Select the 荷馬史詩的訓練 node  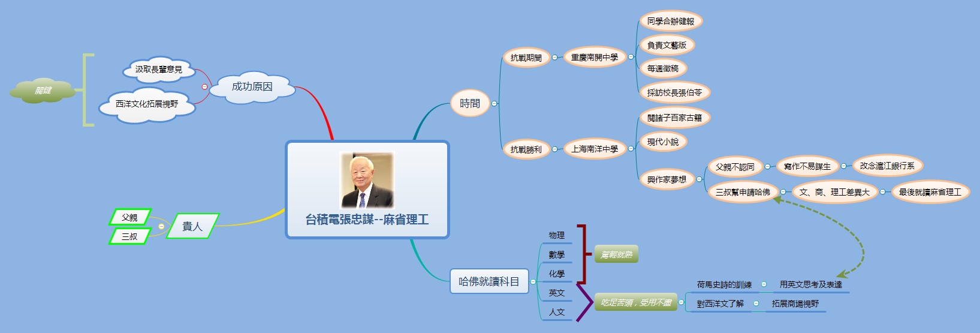(x=724, y=284)
